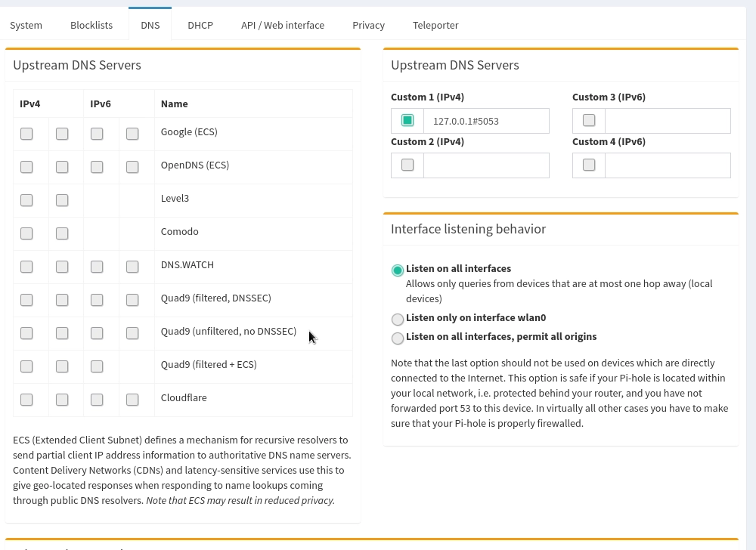Choose "Listen only on interface wlan0"
Image resolution: width=756 pixels, height=550 pixels.
coord(398,319)
